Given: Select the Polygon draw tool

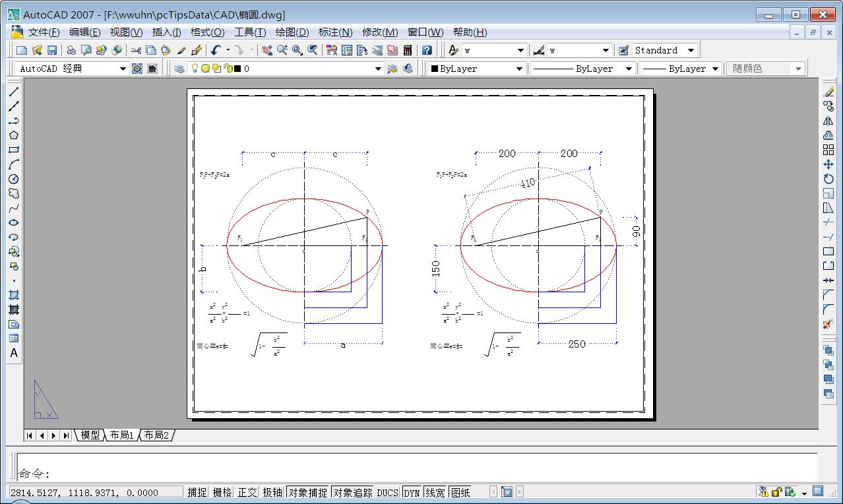Looking at the screenshot, I should pos(13,135).
